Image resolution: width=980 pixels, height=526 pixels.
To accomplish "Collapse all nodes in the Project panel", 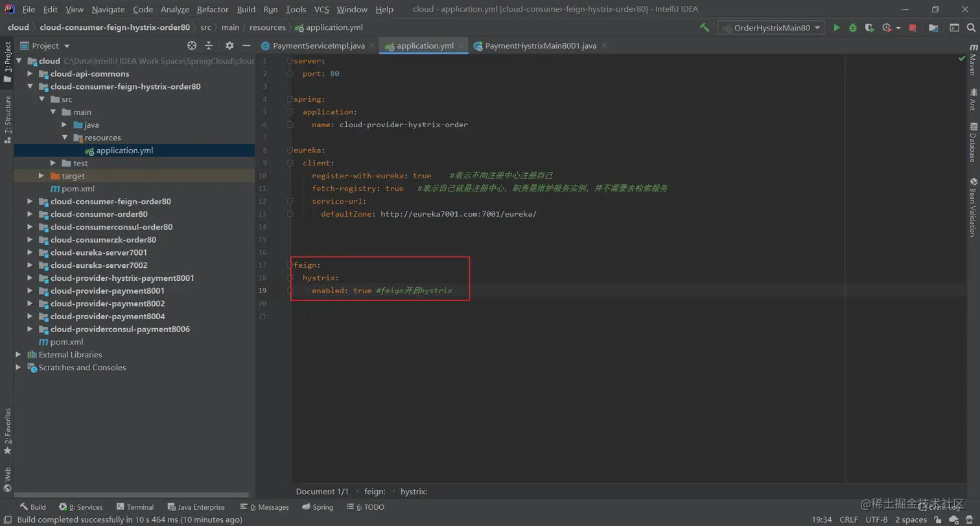I will click(x=209, y=45).
